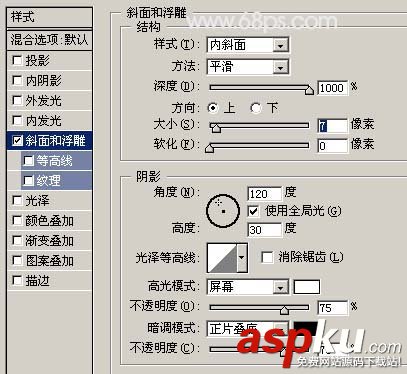Open the 暗调模式 shadow mode dropdown 正片叠底
Screen dimensions: 407x374
248,329
